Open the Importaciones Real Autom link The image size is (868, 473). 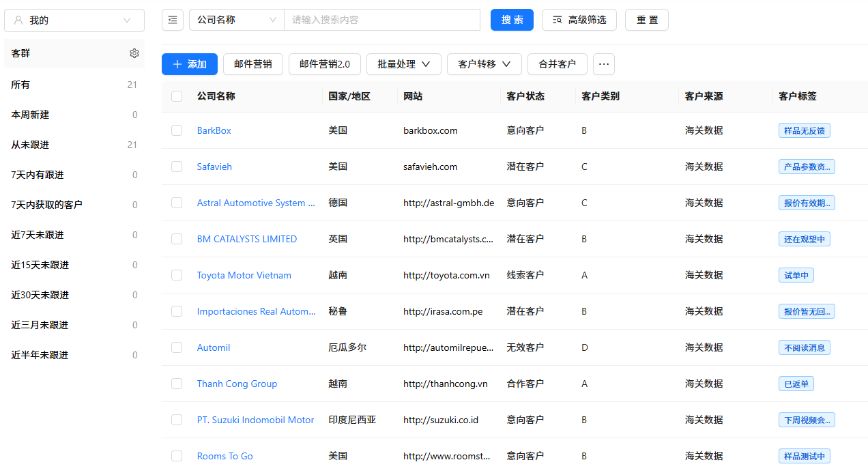pyautogui.click(x=257, y=311)
